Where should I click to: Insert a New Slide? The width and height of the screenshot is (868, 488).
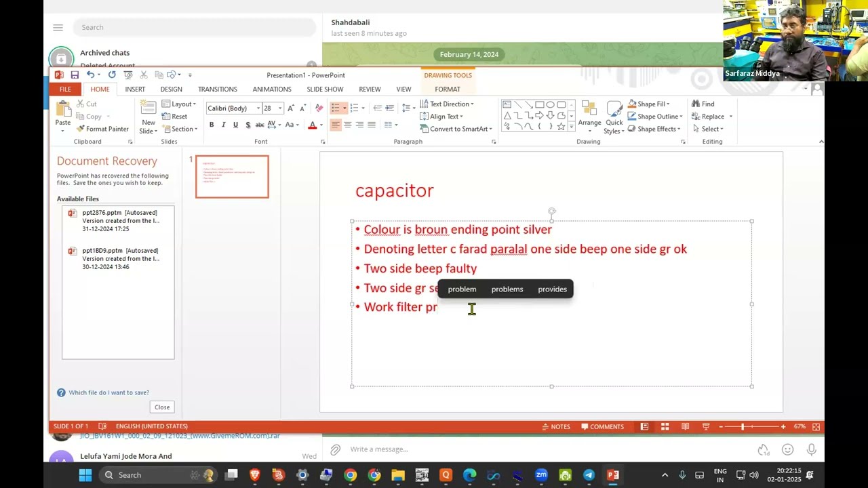click(149, 117)
